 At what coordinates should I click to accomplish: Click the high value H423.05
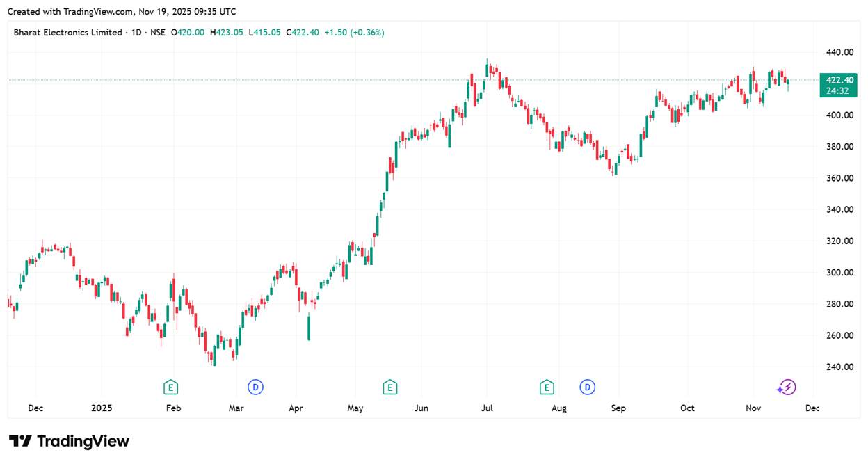click(x=227, y=33)
